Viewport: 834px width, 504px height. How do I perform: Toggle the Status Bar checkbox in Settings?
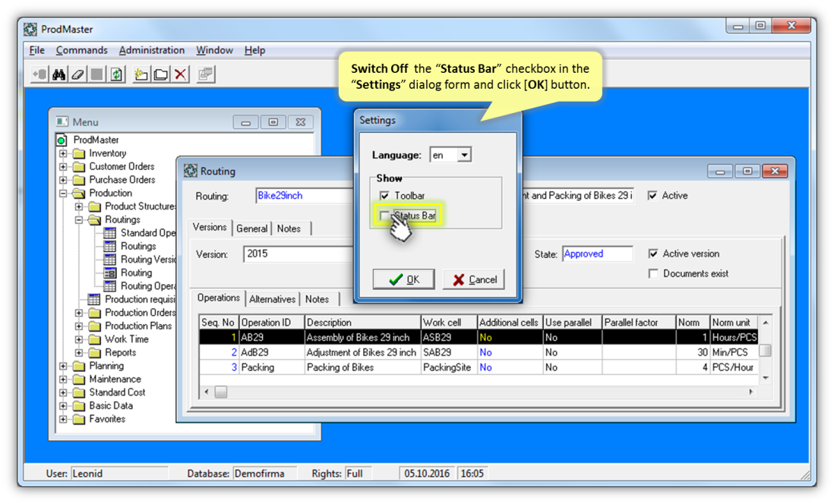tap(384, 216)
